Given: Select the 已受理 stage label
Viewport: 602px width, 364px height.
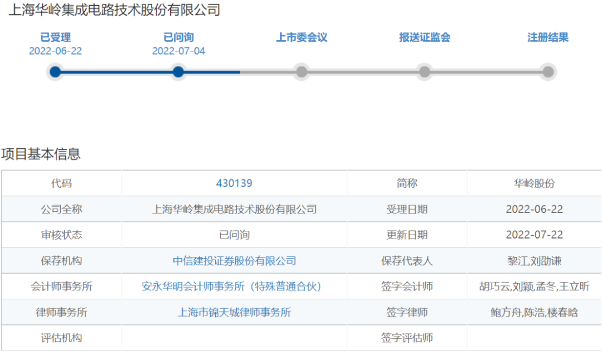Looking at the screenshot, I should pyautogui.click(x=55, y=37).
